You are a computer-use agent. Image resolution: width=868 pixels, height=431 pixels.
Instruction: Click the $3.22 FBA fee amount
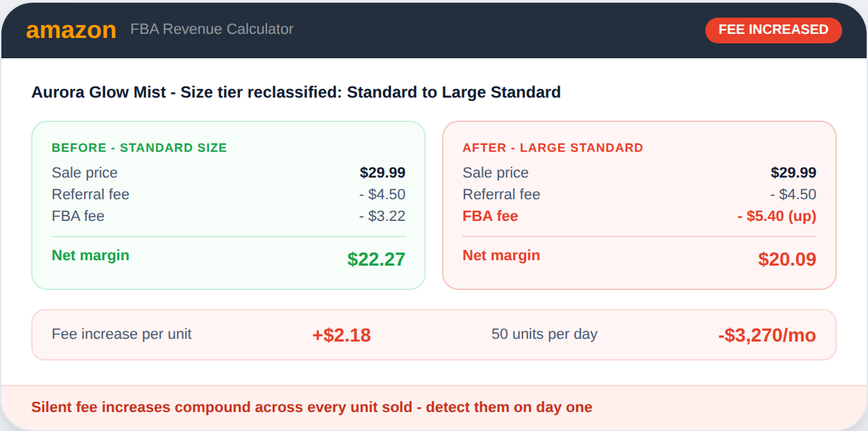point(382,216)
